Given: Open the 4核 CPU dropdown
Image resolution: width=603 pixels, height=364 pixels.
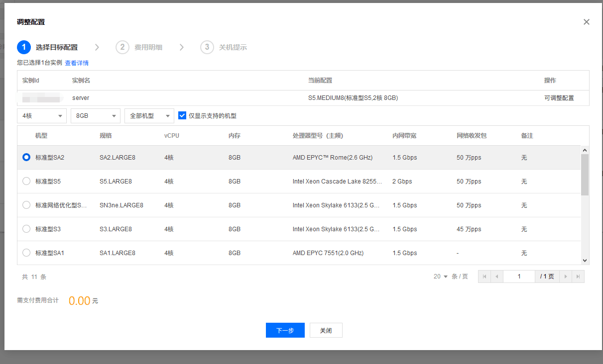Looking at the screenshot, I should (x=42, y=116).
